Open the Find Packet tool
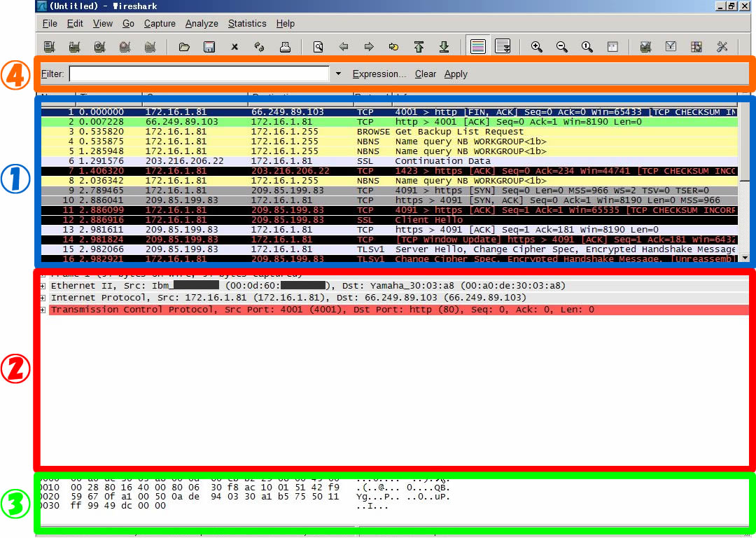The image size is (756, 538). 318,47
